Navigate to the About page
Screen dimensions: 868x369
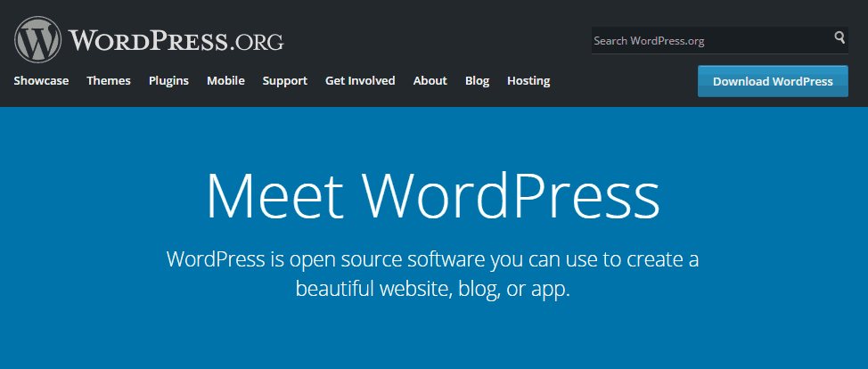tap(430, 81)
